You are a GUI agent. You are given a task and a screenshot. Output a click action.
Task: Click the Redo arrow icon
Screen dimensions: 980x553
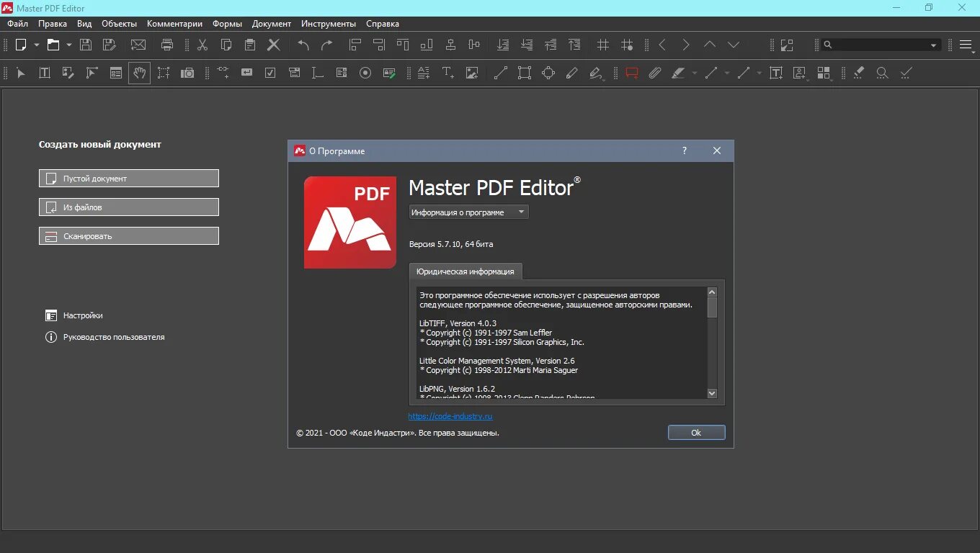coord(327,45)
